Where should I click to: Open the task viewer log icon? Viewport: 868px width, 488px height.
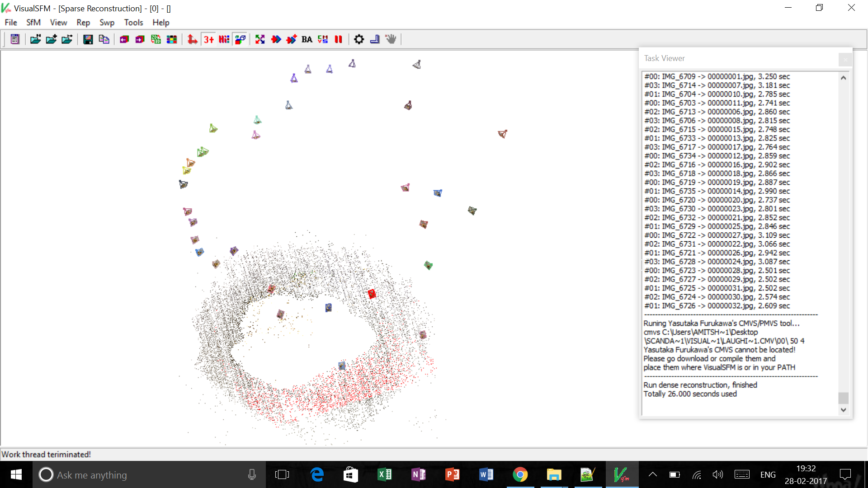(x=14, y=39)
